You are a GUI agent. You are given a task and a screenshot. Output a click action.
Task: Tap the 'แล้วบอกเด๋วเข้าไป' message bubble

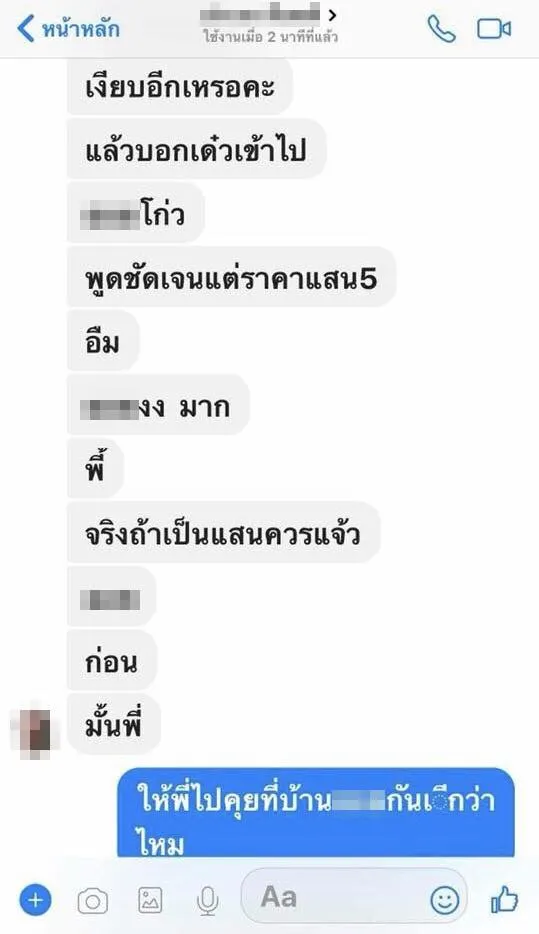click(x=197, y=149)
